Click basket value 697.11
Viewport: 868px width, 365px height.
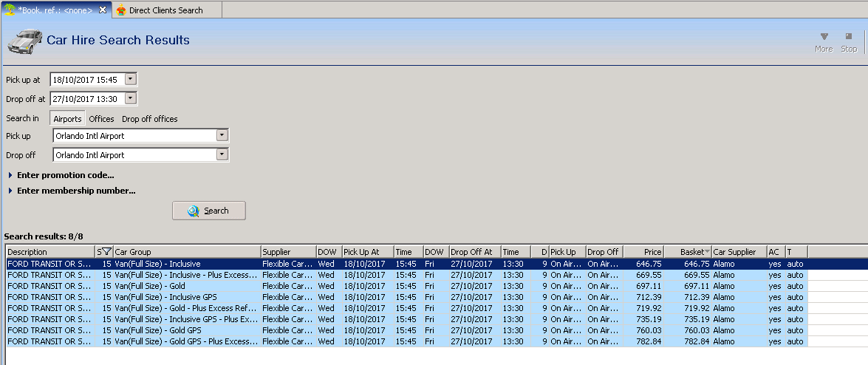[x=697, y=287]
